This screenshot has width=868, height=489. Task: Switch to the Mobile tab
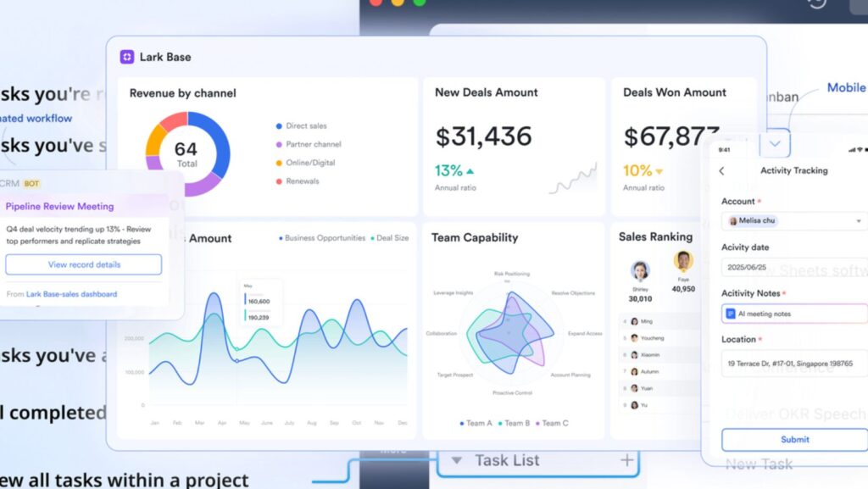coord(845,87)
